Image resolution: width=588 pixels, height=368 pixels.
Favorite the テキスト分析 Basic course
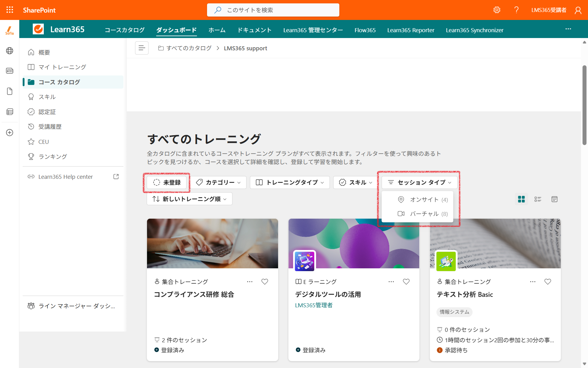548,282
